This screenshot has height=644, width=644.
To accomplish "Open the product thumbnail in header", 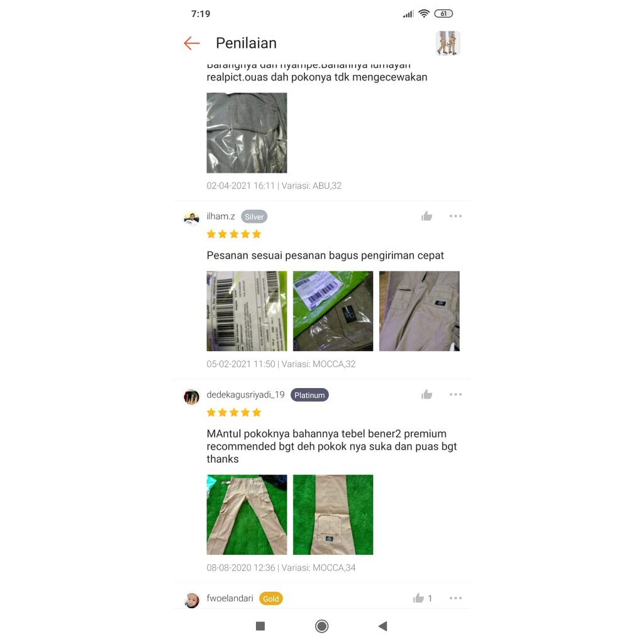I will (448, 43).
